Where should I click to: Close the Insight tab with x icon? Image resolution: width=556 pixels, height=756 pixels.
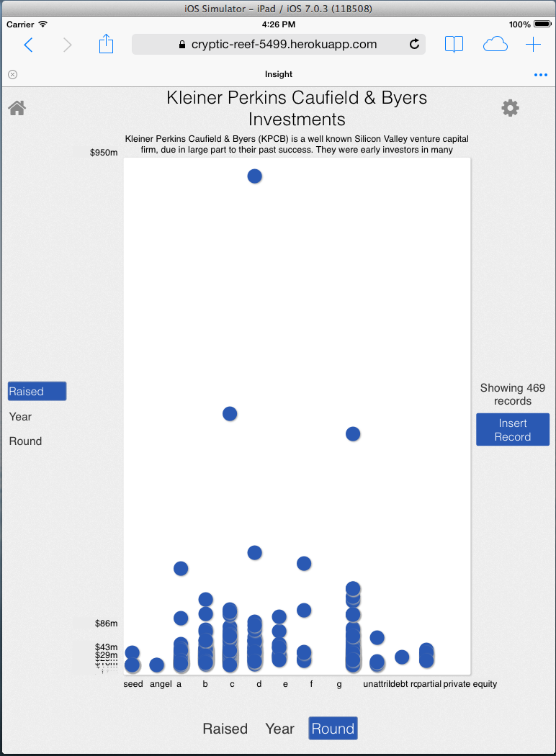(x=13, y=74)
